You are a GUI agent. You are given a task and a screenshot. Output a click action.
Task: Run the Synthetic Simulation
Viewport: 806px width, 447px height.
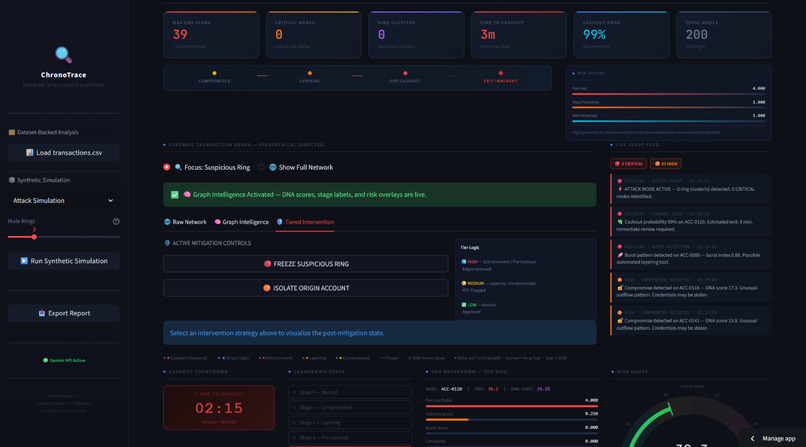point(64,261)
